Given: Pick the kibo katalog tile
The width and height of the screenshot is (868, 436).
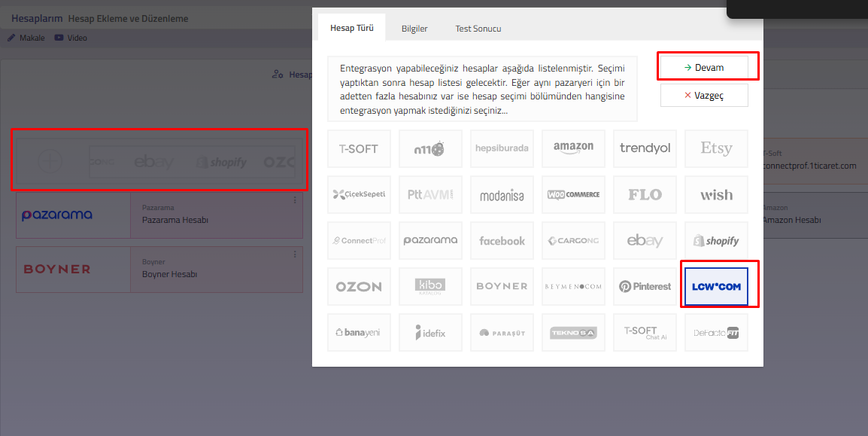Looking at the screenshot, I should click(430, 286).
